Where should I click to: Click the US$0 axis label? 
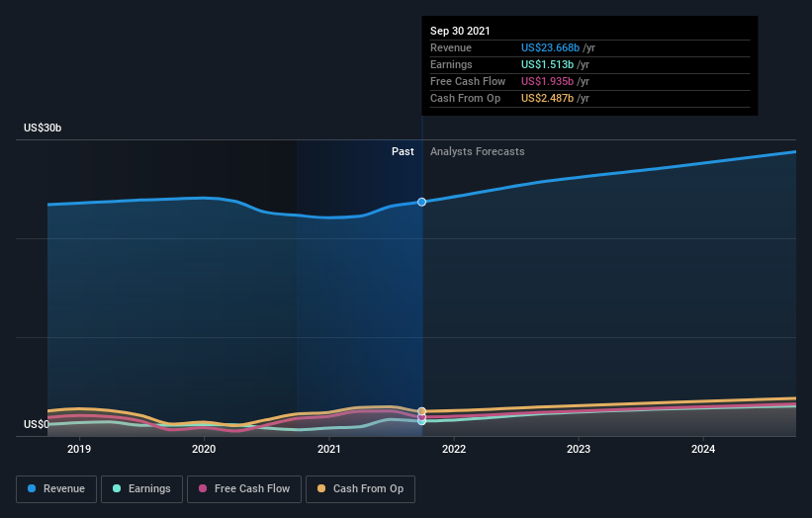37,424
